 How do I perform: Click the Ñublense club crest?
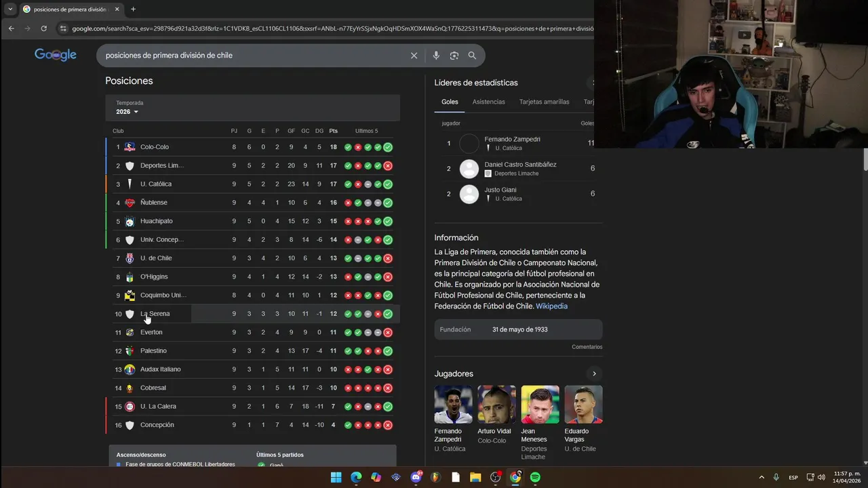click(x=130, y=203)
